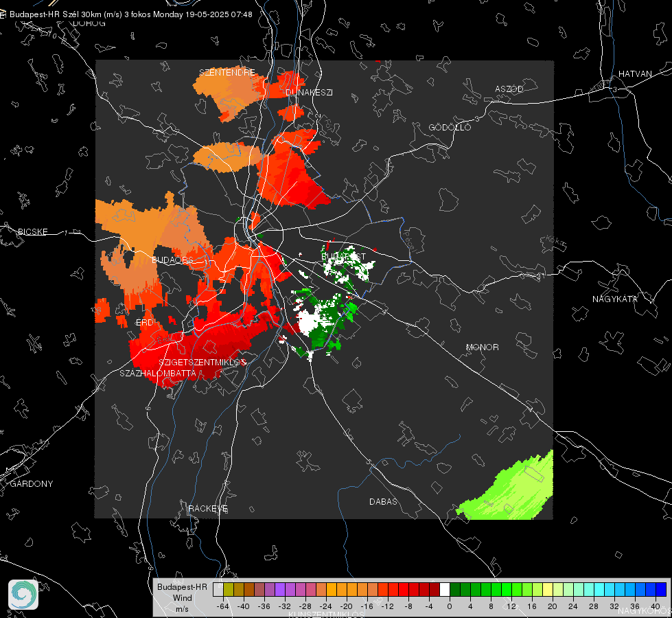Image resolution: width=672 pixels, height=618 pixels.
Task: Click the swirl logo icon in the corner
Action: pyautogui.click(x=23, y=595)
